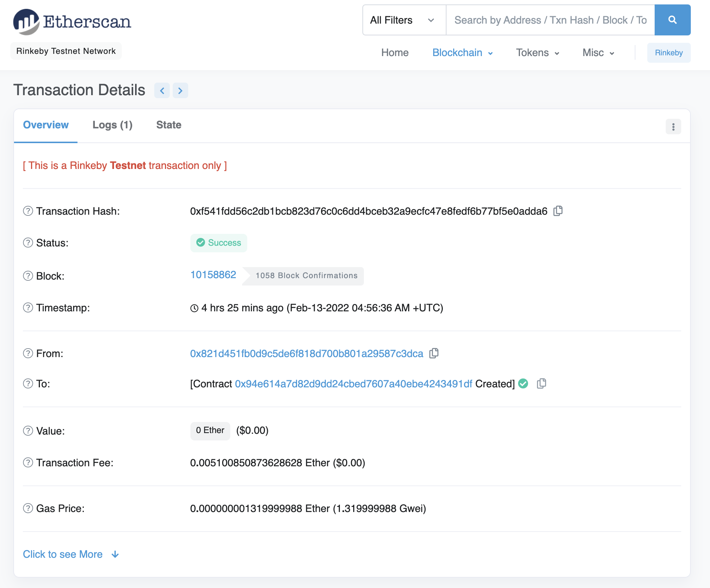Copy the transaction hash to clipboard
Image resolution: width=710 pixels, height=588 pixels.
[x=558, y=211]
